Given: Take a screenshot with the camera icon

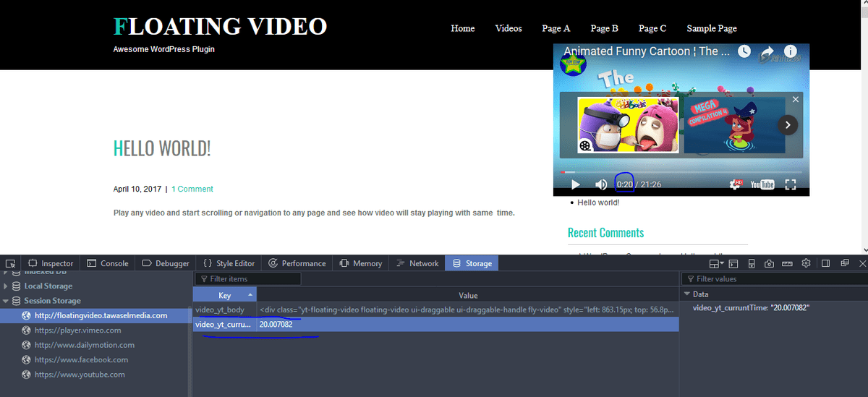Looking at the screenshot, I should click(x=769, y=263).
